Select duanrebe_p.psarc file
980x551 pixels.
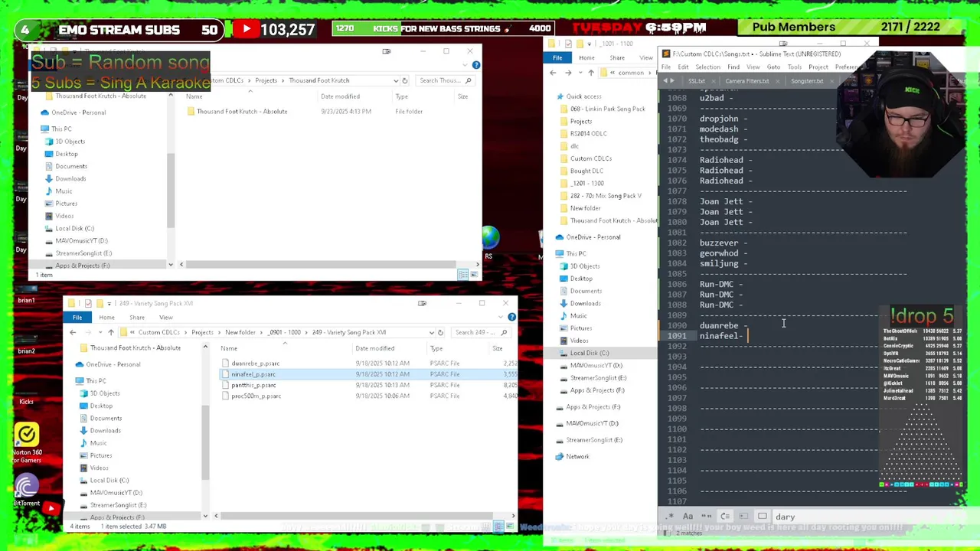[x=255, y=364]
